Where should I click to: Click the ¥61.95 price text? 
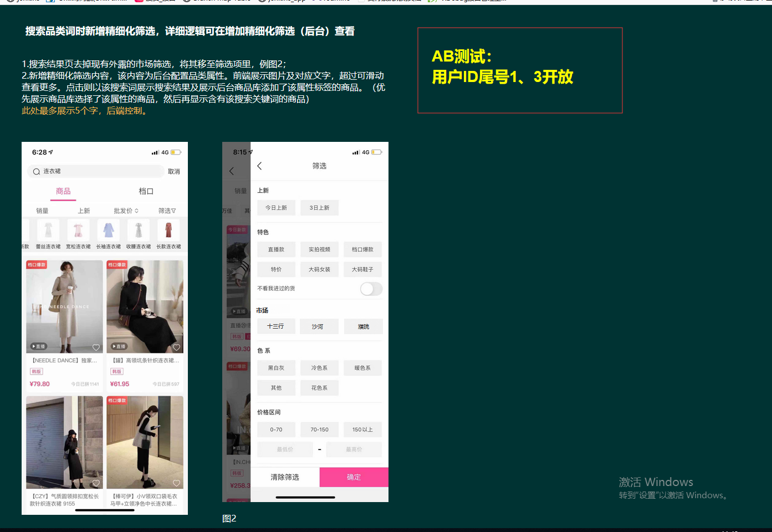120,384
